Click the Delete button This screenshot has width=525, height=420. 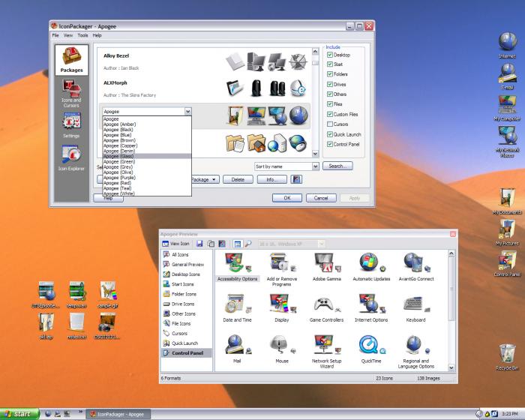click(238, 179)
